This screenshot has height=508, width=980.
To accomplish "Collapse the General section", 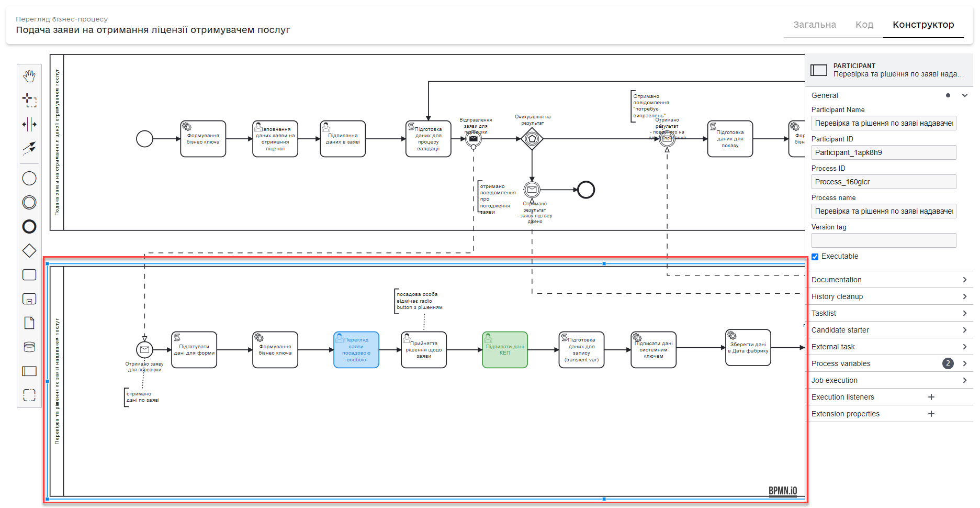I will tap(965, 95).
